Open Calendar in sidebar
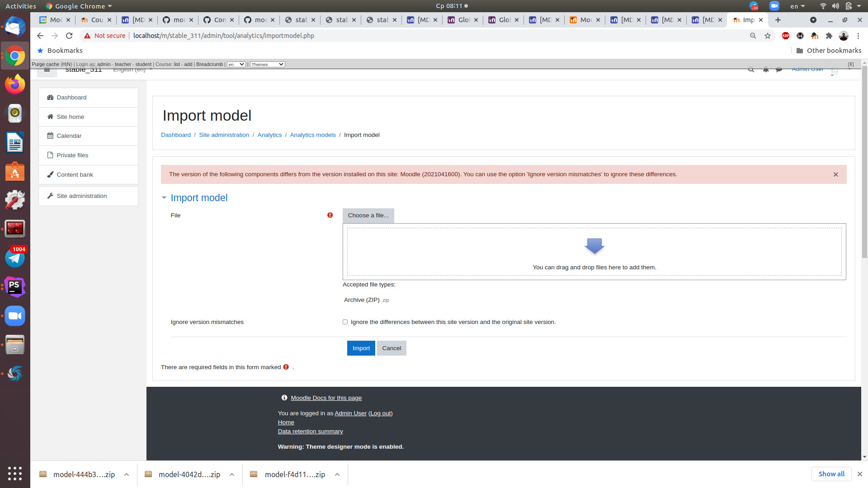Screen dimensions: 868x488 [88, 136]
